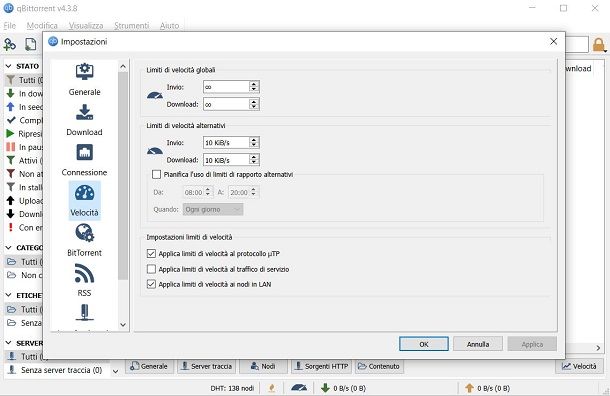The image size is (610, 396).
Task: Switch to Server traccia tab
Action: pyautogui.click(x=207, y=366)
